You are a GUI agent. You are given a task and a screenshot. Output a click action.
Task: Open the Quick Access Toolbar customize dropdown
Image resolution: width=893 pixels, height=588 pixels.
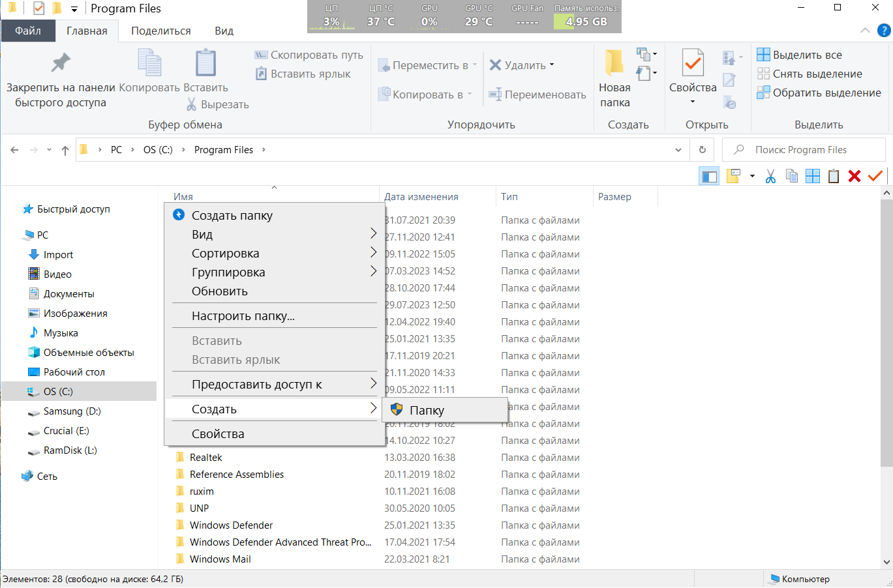[x=74, y=9]
